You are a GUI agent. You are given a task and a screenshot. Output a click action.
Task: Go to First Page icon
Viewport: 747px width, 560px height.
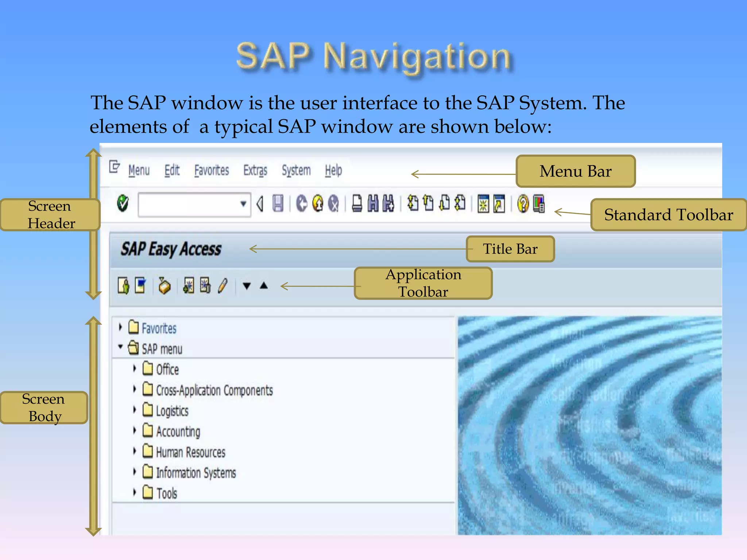[413, 203]
